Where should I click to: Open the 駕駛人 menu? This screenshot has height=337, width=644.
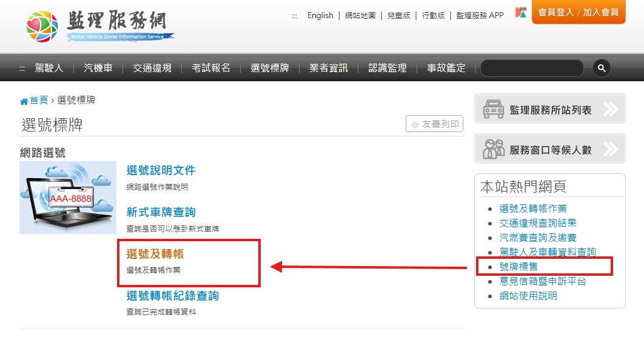[49, 68]
